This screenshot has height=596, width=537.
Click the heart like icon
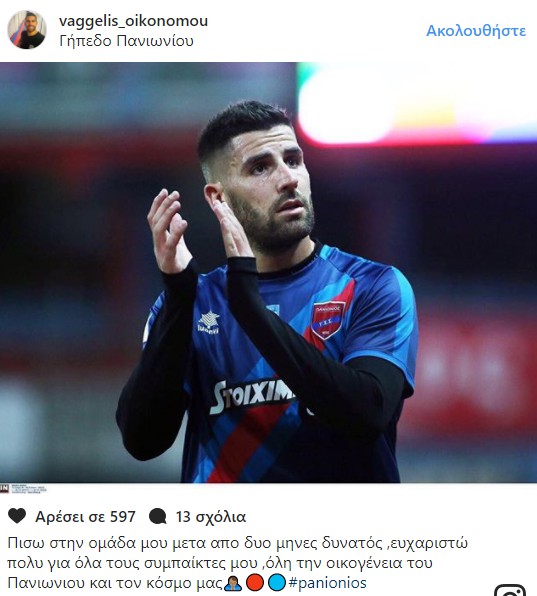tap(17, 516)
